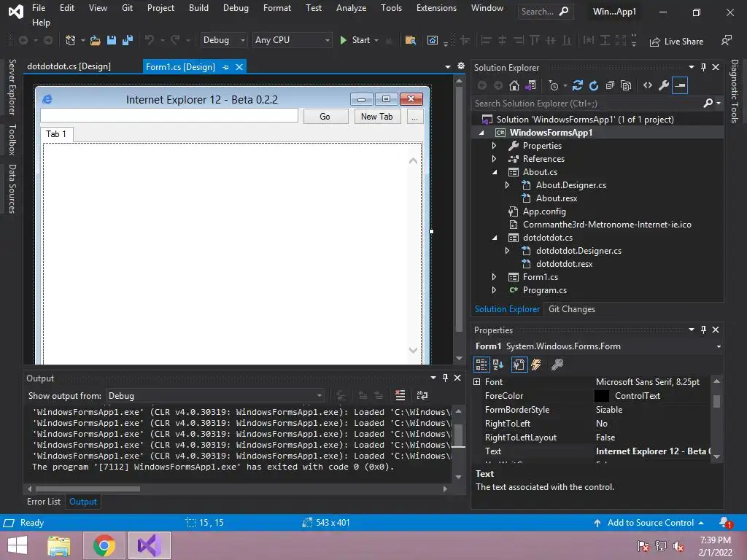The width and height of the screenshot is (747, 560).
Task: Select the Tab 1 tab on form
Action: tap(57, 134)
